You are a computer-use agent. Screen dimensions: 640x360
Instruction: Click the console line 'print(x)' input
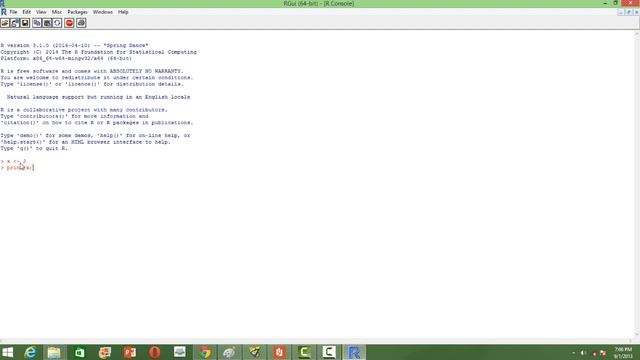[17, 168]
